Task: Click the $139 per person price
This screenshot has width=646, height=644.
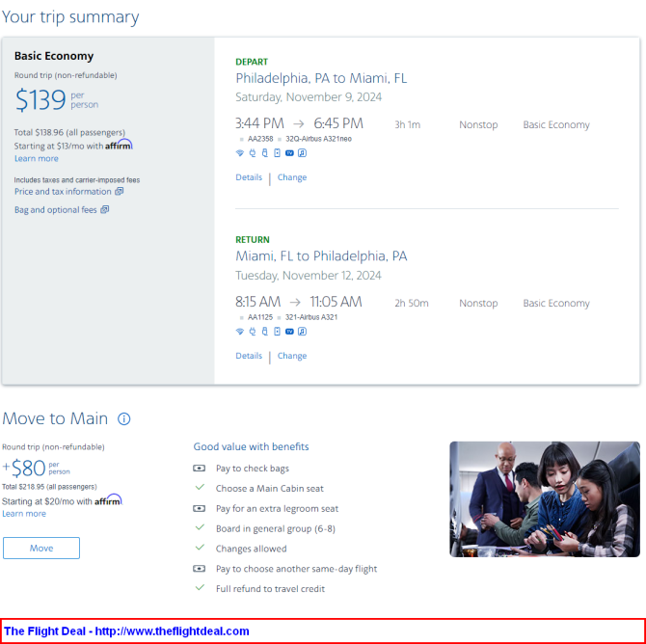Action: [x=57, y=100]
